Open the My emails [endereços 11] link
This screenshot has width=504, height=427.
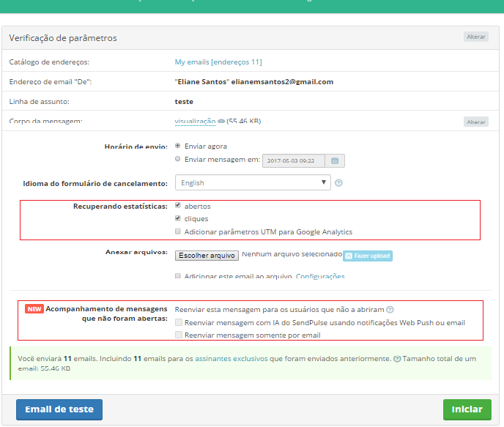pyautogui.click(x=218, y=62)
